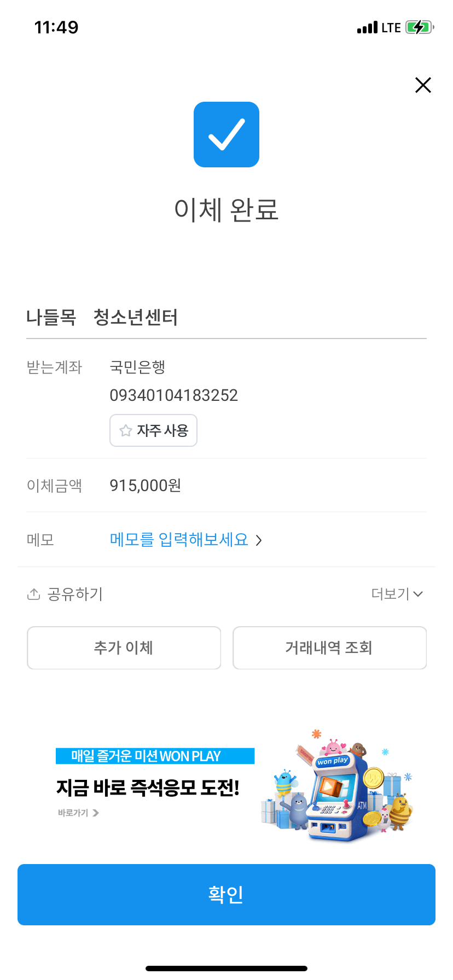Tap the 11:49 clock in status bar
Screen dimensions: 453x980
(x=56, y=27)
